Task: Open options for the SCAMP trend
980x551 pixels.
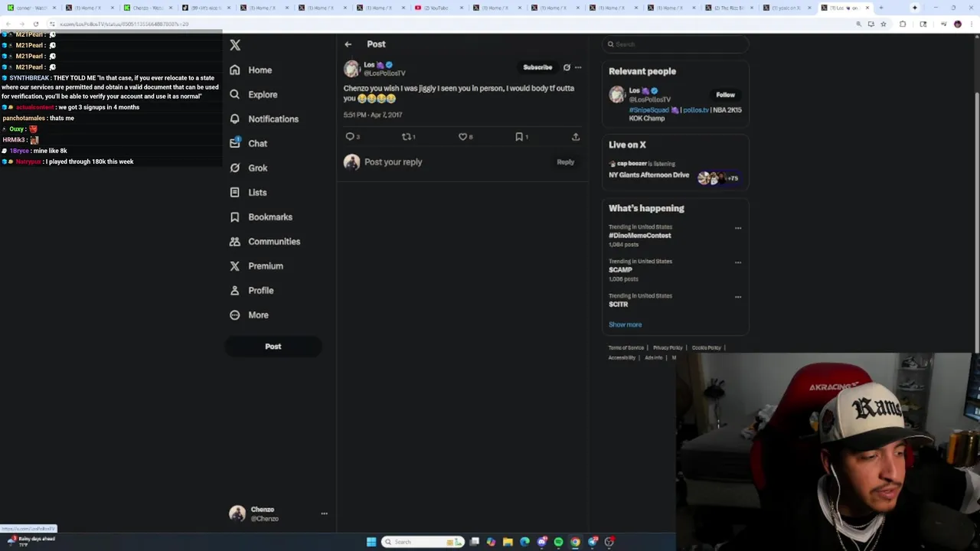Action: [738, 262]
